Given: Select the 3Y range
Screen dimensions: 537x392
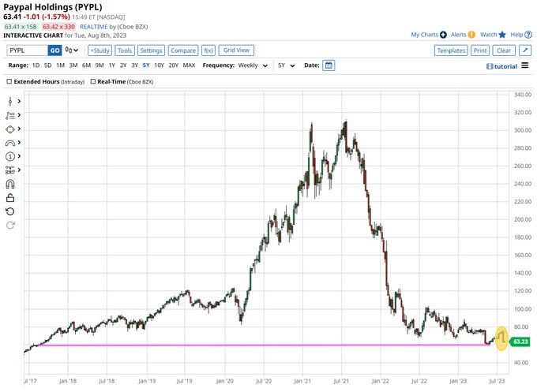Looking at the screenshot, I should 134,65.
